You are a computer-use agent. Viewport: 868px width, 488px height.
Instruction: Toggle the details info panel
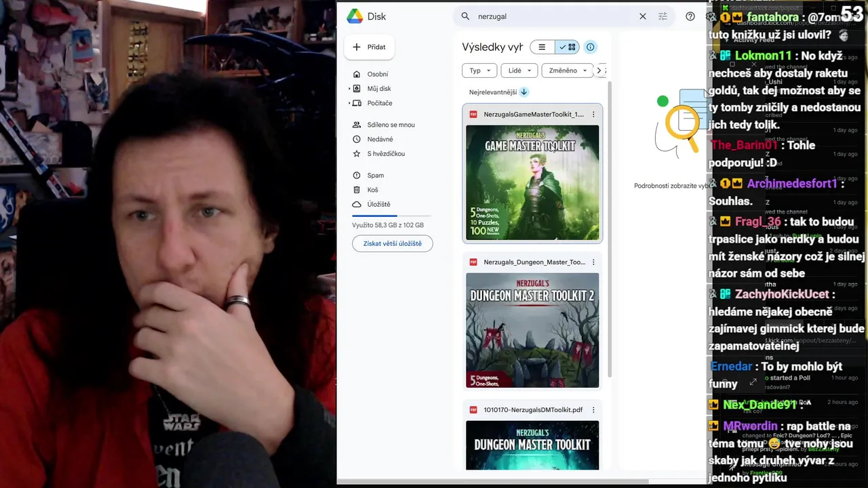591,47
